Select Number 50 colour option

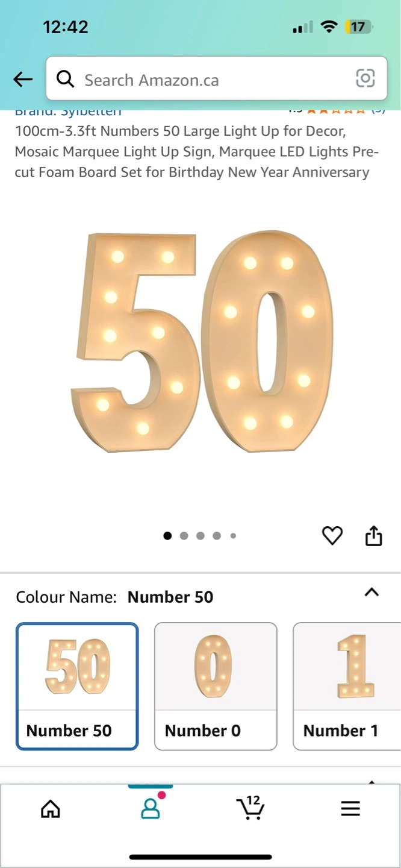(x=77, y=687)
